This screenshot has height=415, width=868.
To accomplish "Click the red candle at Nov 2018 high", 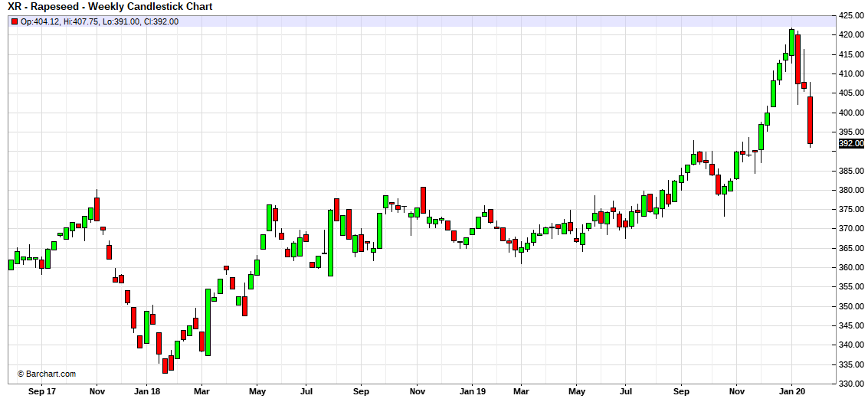I will pos(423,200).
